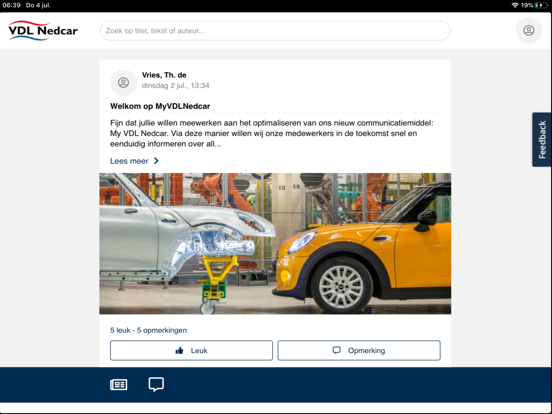Click the thumbs-up icon on Leuk button
Image resolution: width=552 pixels, height=414 pixels.
click(179, 351)
